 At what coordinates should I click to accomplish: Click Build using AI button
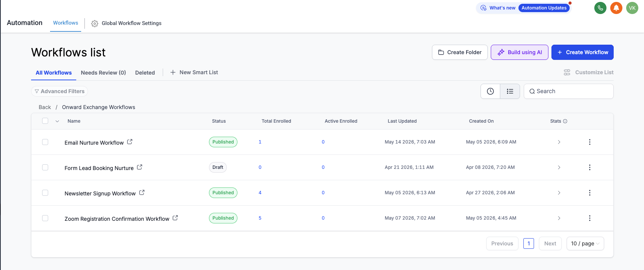(520, 52)
